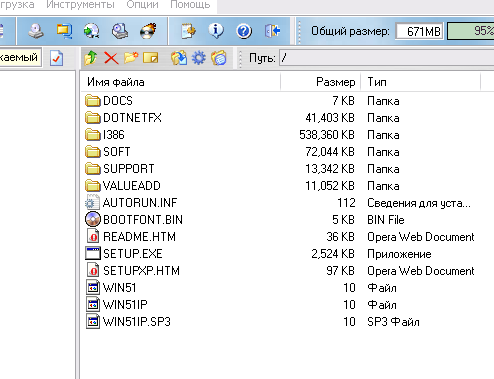This screenshot has width=494, height=379.
Task: Open the image info icon
Action: coord(216,31)
